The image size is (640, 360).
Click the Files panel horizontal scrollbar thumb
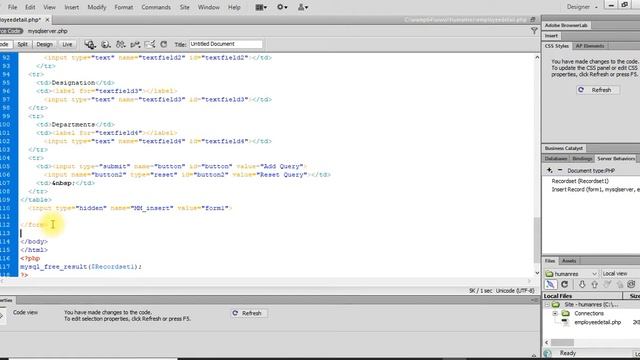click(562, 342)
